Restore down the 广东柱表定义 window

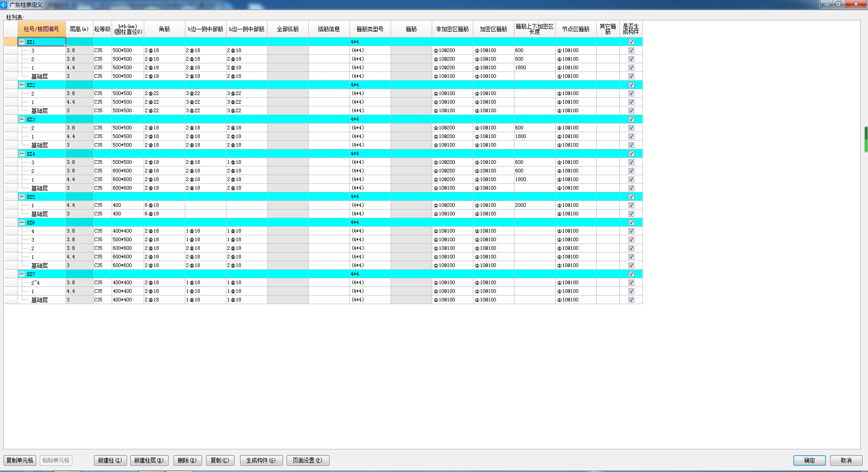[x=838, y=4]
